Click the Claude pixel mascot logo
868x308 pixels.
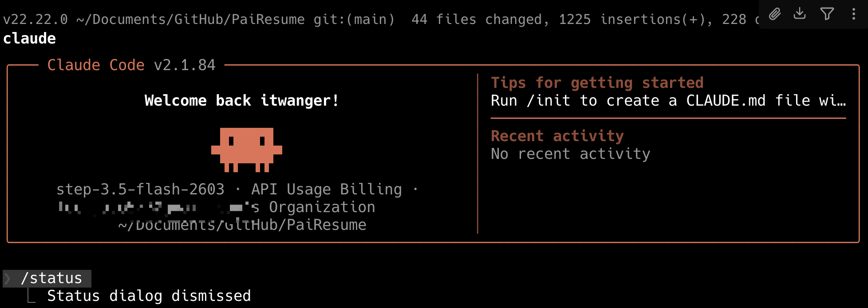[246, 149]
